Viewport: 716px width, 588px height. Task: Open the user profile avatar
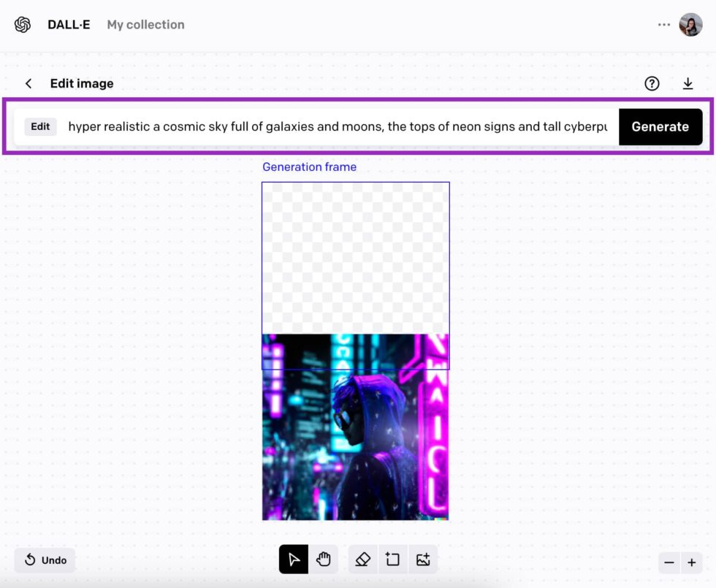pyautogui.click(x=690, y=25)
